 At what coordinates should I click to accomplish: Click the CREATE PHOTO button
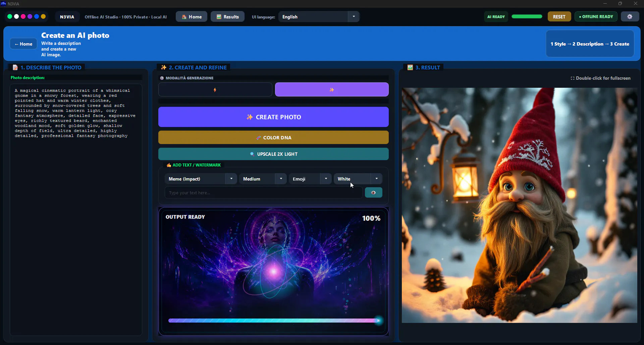[x=273, y=117]
